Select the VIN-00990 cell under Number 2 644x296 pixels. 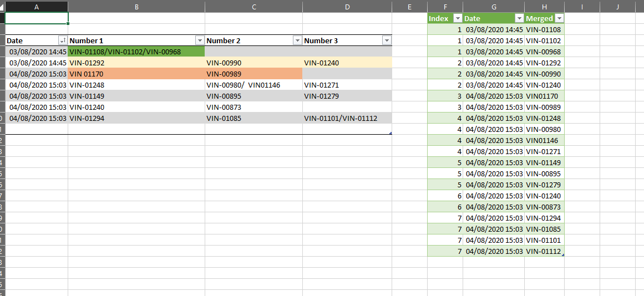tap(254, 63)
